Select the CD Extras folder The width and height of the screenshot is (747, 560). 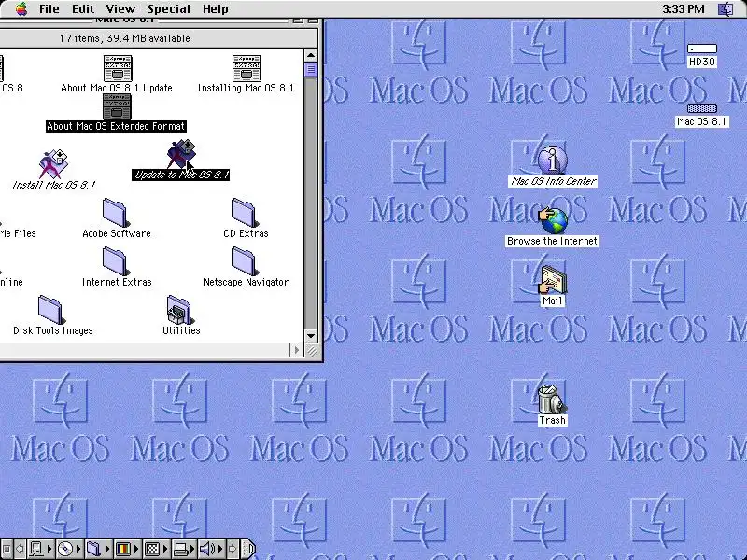point(246,218)
